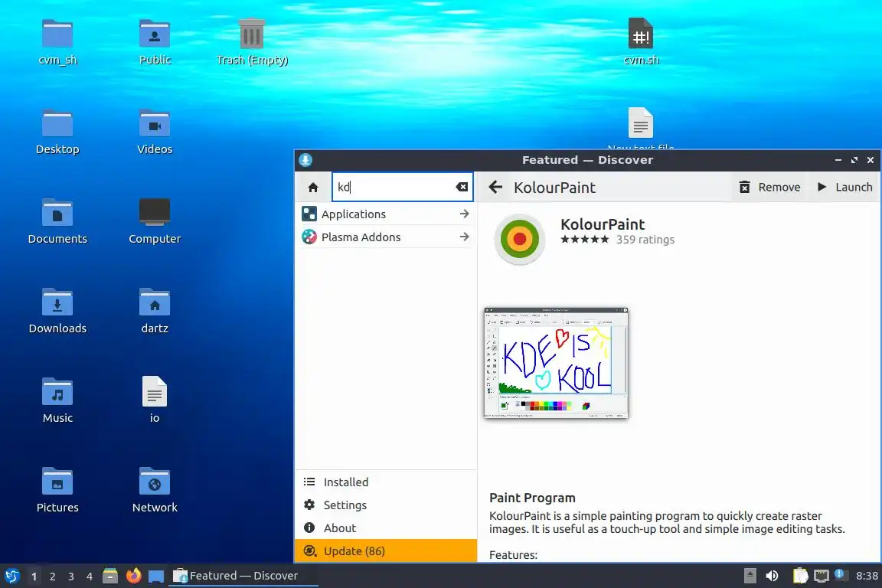Select the Network desktop icon

155,489
